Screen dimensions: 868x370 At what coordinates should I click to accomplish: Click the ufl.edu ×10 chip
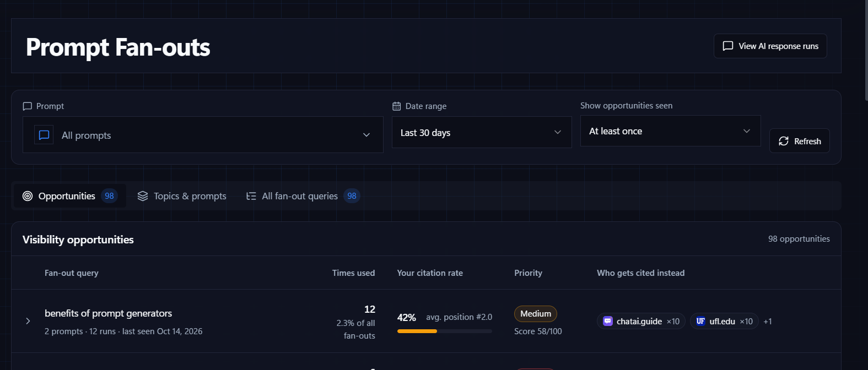coord(724,322)
